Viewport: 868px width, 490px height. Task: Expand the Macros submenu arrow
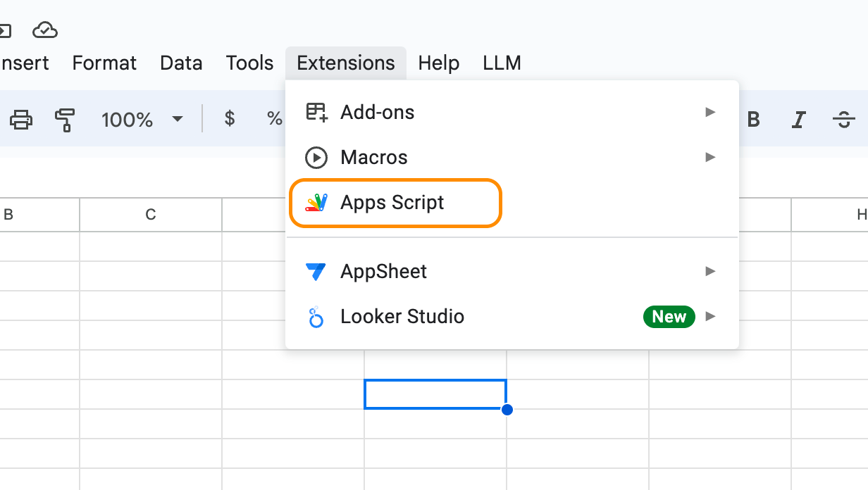tap(710, 157)
